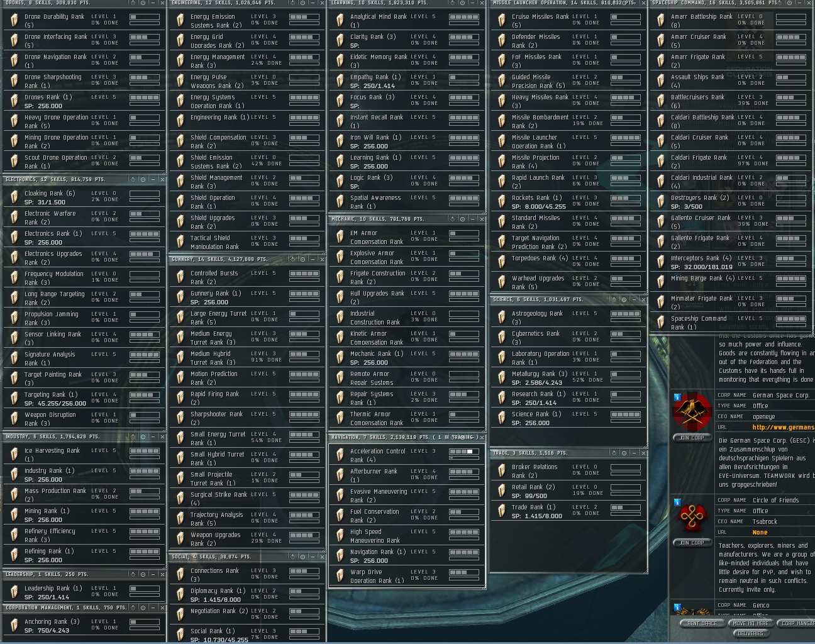Toggle the circle pin in Engineering panel header
This screenshot has width=815, height=644.
pyautogui.click(x=303, y=3)
